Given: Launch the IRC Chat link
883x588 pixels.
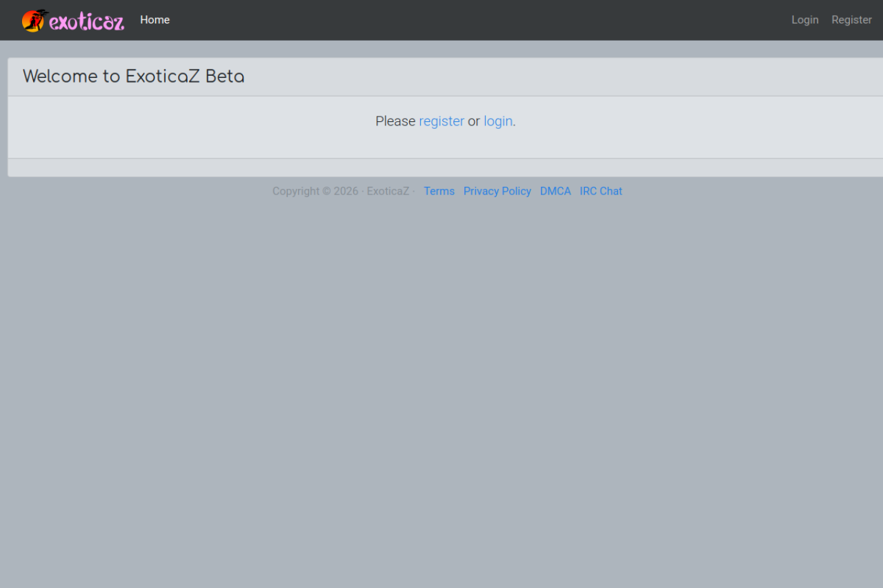Looking at the screenshot, I should [x=601, y=191].
